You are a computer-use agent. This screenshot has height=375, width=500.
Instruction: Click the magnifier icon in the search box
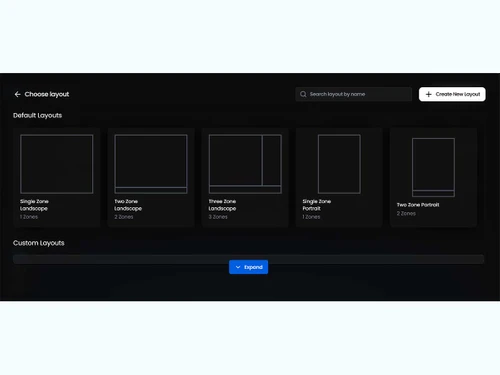(x=303, y=94)
